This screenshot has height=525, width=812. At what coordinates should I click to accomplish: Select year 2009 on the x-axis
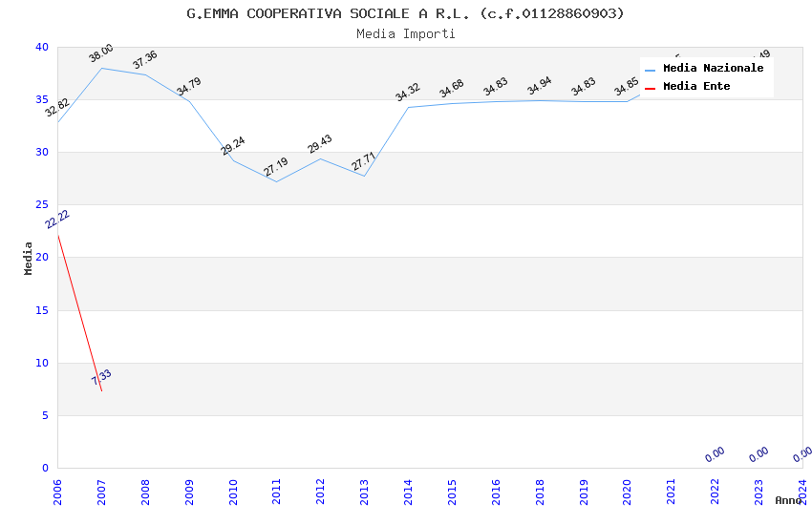(x=189, y=492)
